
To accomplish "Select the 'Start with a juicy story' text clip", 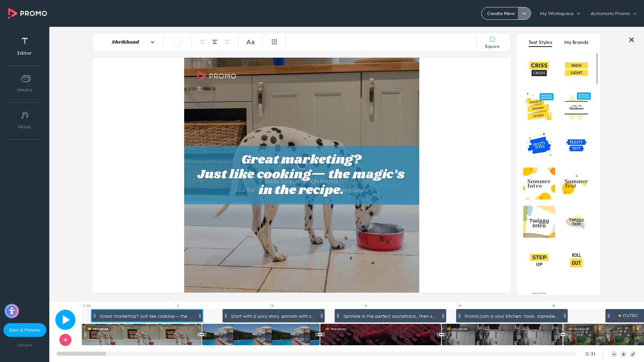I will coord(273,316).
